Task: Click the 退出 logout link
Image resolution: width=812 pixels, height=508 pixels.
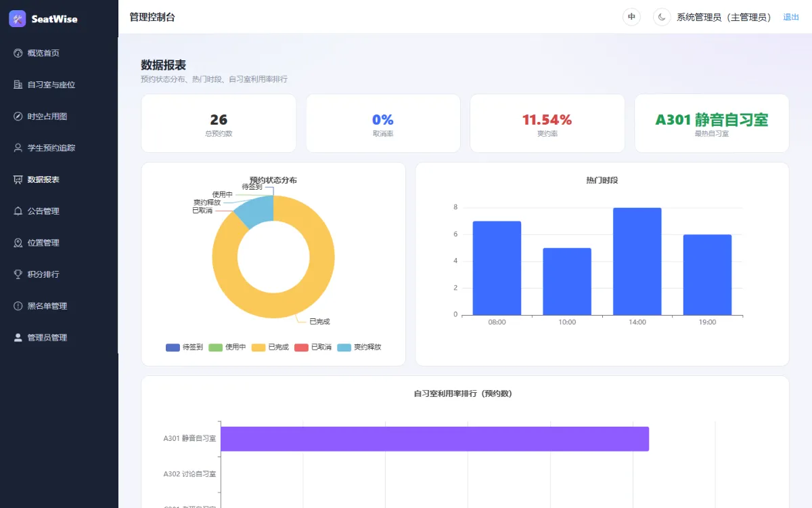Action: [x=791, y=17]
